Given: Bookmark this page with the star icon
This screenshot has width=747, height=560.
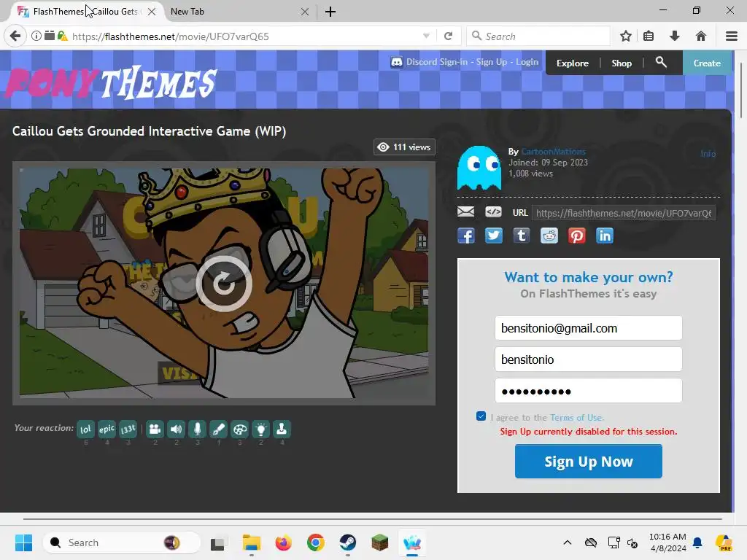Looking at the screenshot, I should [626, 36].
